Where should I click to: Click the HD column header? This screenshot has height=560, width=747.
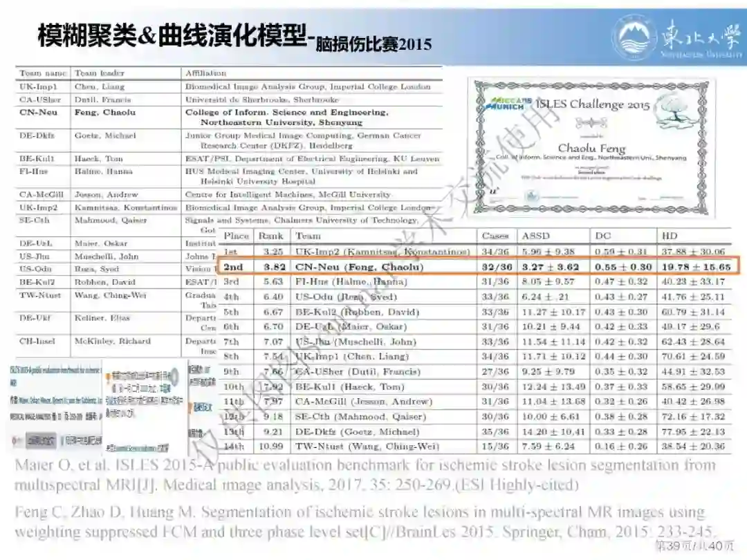coord(670,236)
